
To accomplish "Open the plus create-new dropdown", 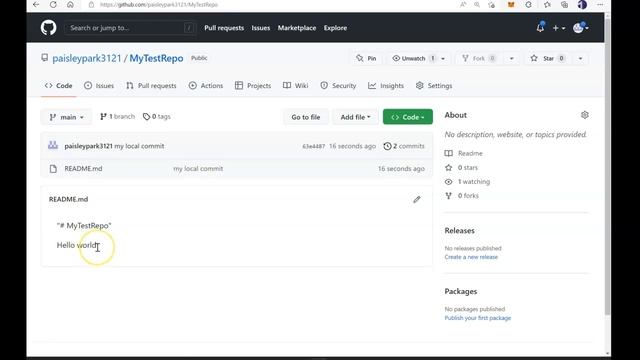I will click(x=558, y=28).
